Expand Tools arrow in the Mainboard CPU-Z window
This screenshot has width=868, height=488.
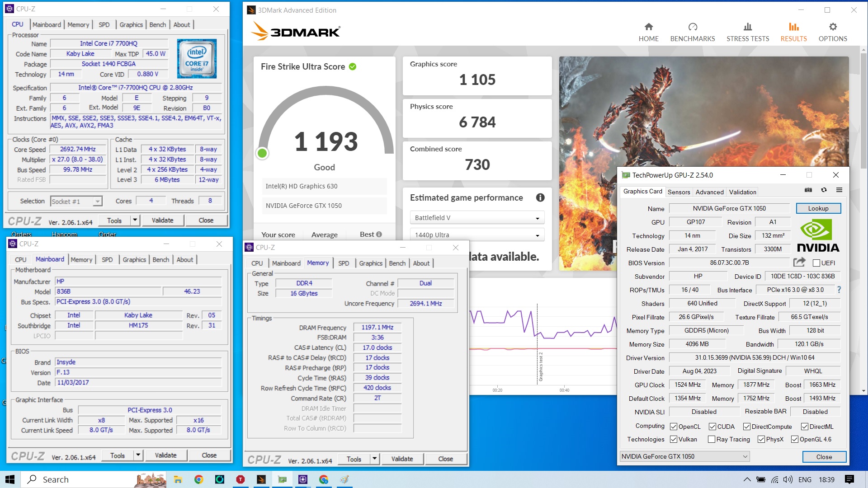[x=138, y=455]
